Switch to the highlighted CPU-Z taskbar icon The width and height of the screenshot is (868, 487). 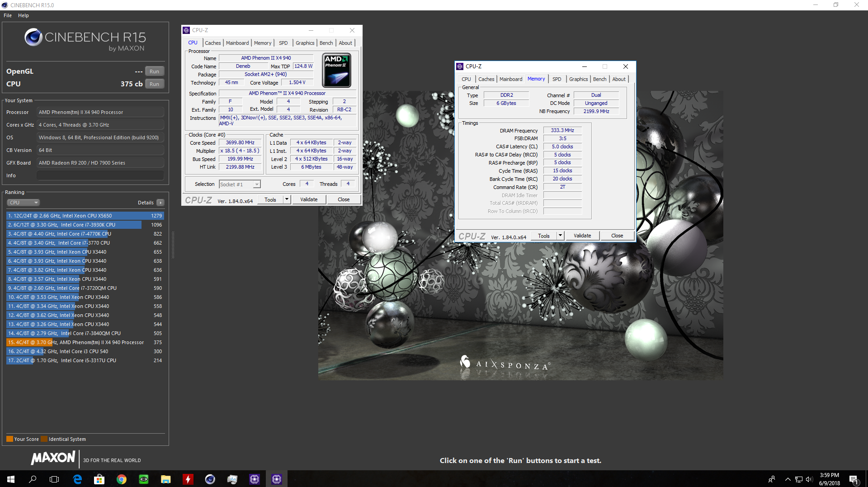pos(277,479)
